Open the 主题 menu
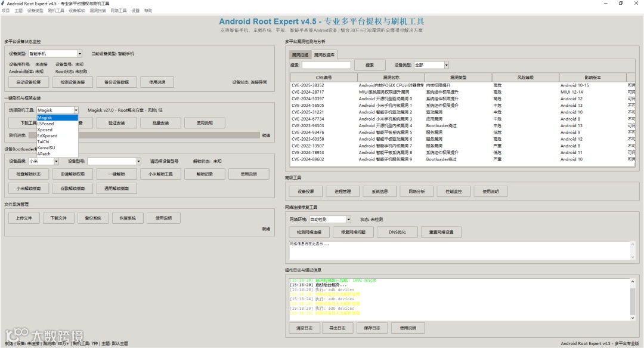Viewport: 644px width, 348px height. coord(18,11)
